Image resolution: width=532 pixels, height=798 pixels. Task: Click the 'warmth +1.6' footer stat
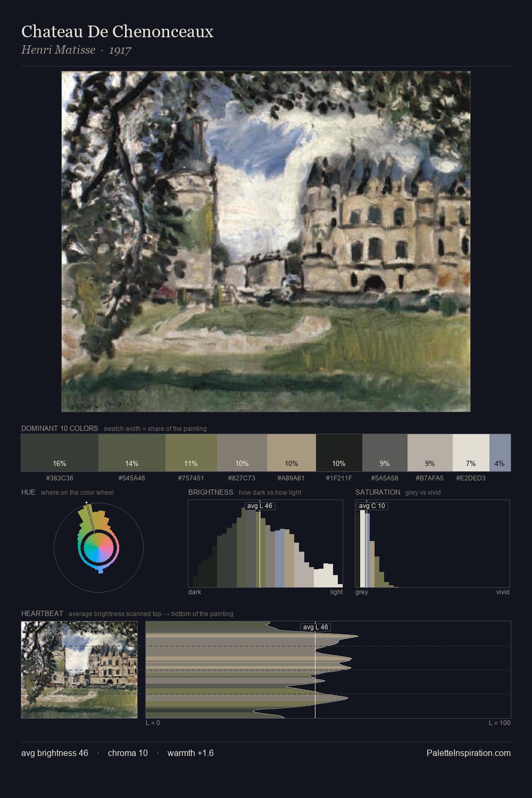190,753
